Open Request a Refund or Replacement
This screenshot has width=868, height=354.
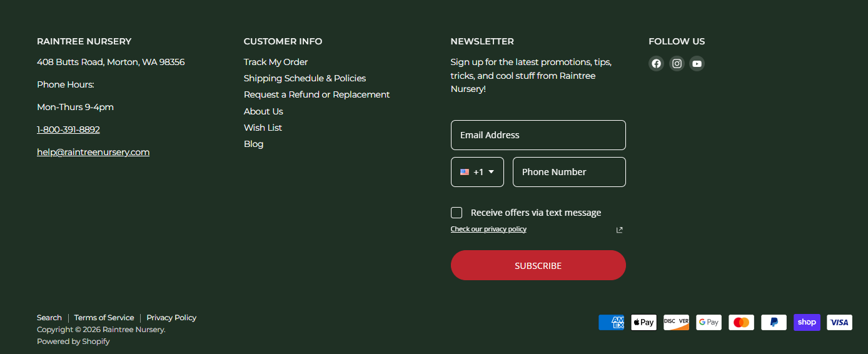pyautogui.click(x=316, y=94)
